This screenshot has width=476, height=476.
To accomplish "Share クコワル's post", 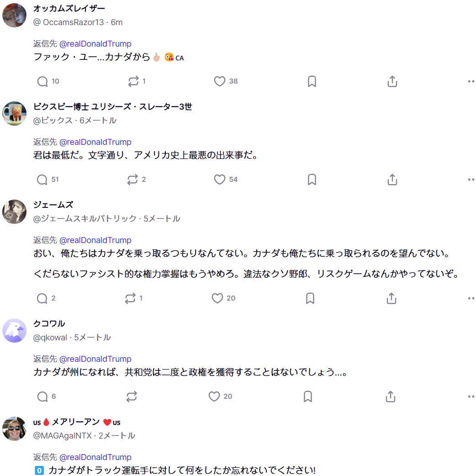I will coord(391,397).
